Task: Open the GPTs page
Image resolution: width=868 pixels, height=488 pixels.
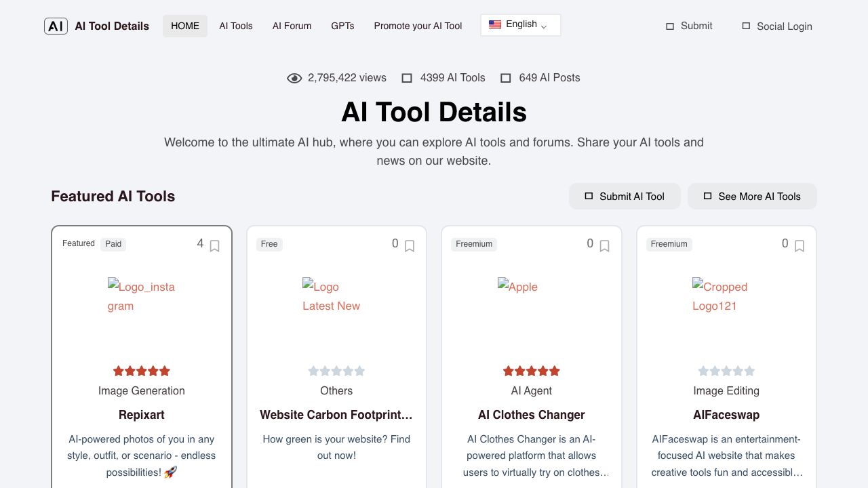Action: point(342,26)
